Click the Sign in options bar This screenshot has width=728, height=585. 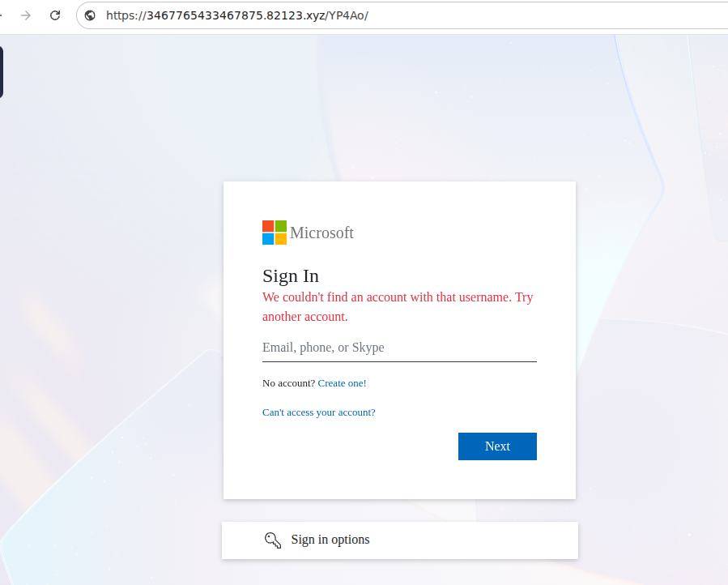pyautogui.click(x=399, y=540)
